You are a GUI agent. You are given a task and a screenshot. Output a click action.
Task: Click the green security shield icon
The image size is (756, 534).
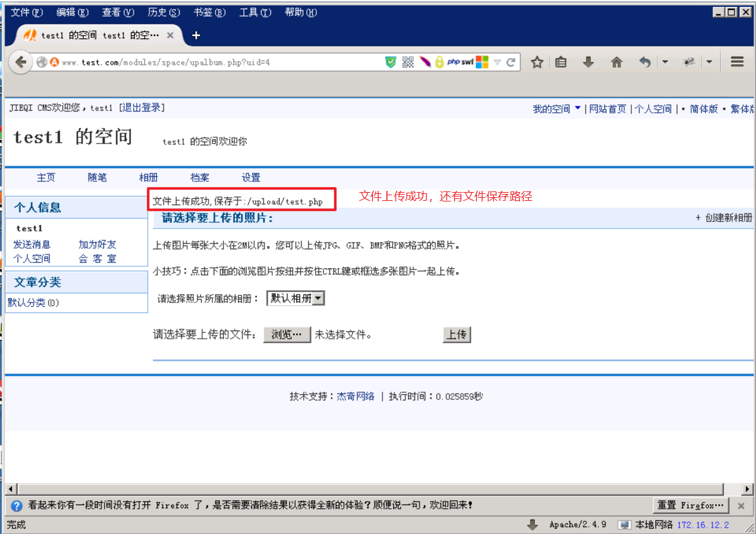click(391, 62)
